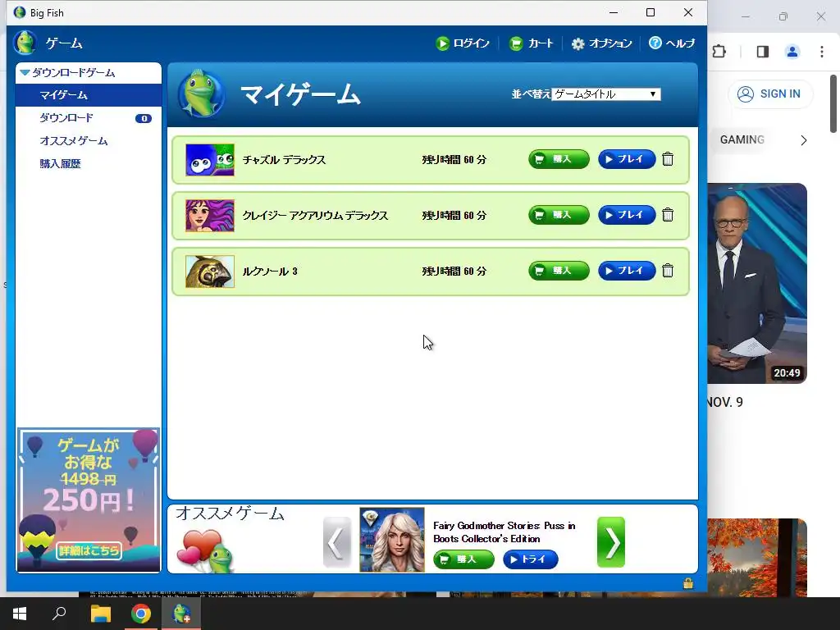The image size is (840, 630).
Task: Click the 250円 promotion banner
Action: click(x=89, y=500)
